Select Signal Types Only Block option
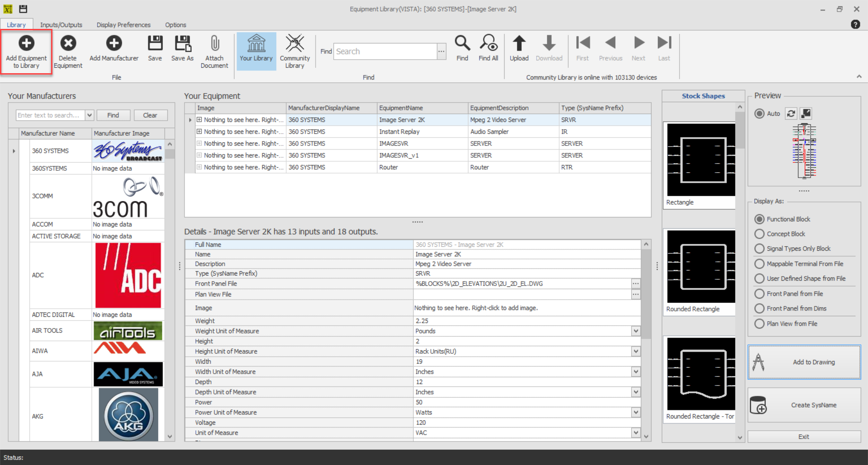The height and width of the screenshot is (465, 868). click(x=759, y=249)
